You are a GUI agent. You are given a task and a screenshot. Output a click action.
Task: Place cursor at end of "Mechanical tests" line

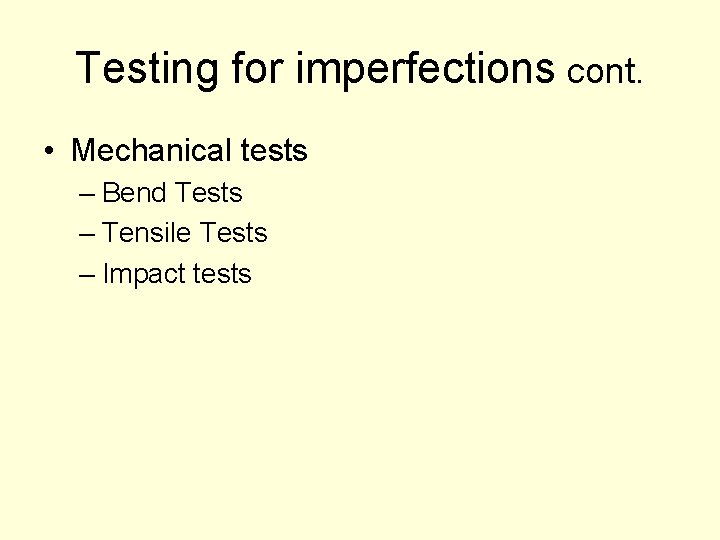(309, 151)
